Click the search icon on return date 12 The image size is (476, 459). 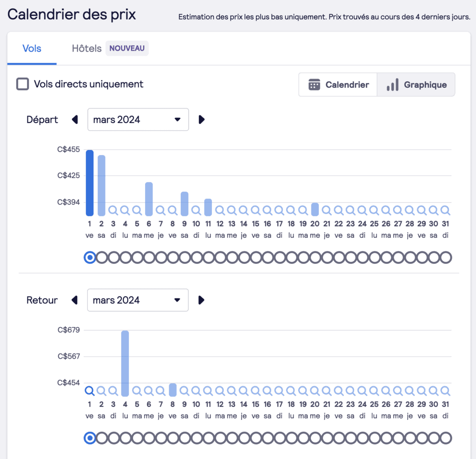click(x=220, y=391)
